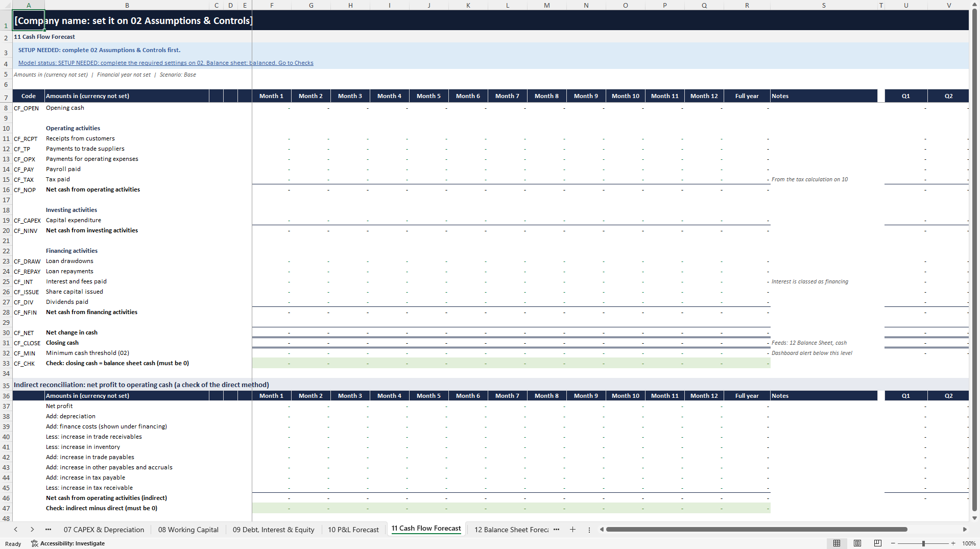Switch to Page Break Preview

(878, 543)
